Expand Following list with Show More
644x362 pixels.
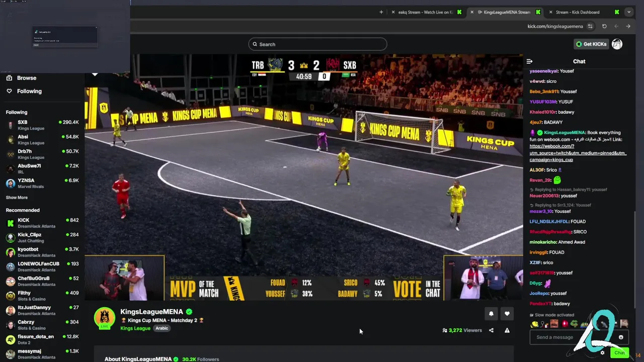(17, 198)
